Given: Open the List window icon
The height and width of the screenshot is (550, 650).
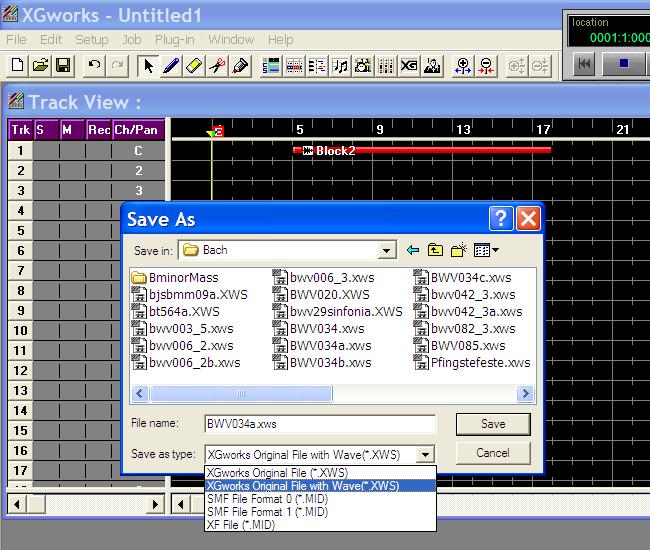Looking at the screenshot, I should point(317,65).
